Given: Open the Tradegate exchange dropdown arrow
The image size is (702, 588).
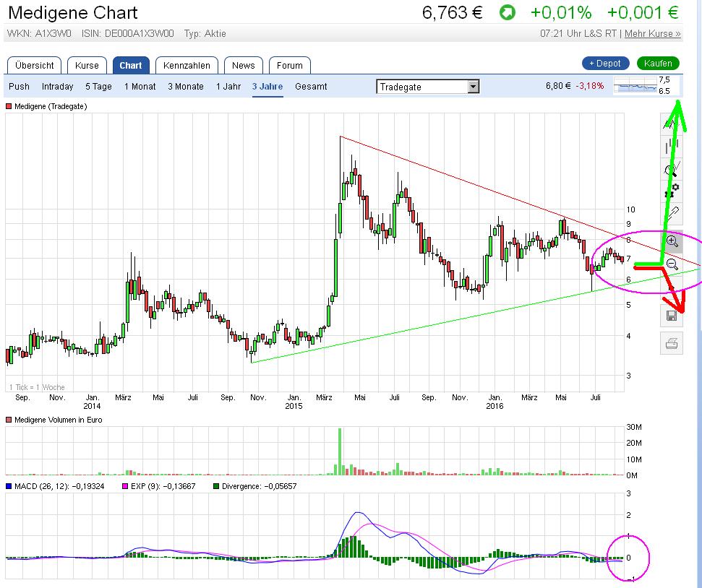Looking at the screenshot, I should 474,87.
